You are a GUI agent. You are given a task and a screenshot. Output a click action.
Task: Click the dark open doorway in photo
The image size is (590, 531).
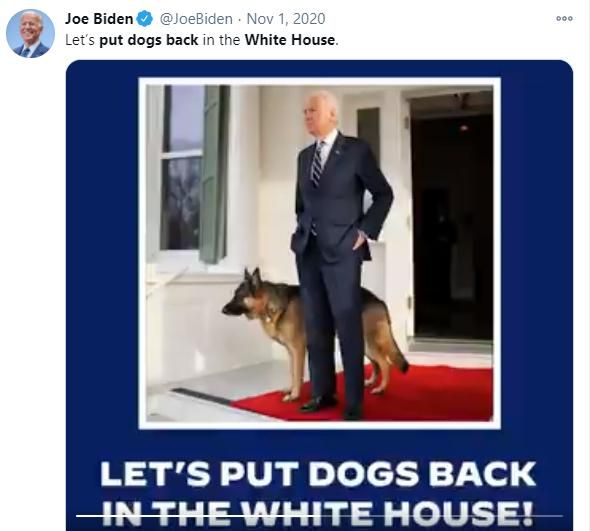[451, 216]
